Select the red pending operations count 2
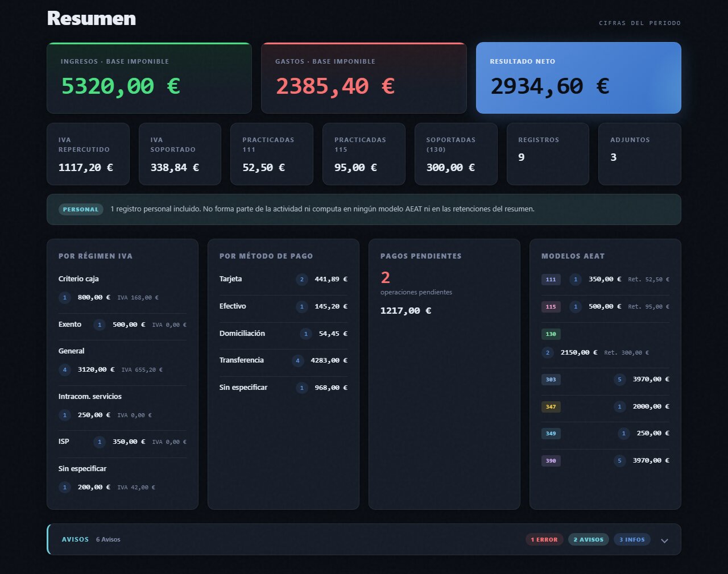 [386, 277]
